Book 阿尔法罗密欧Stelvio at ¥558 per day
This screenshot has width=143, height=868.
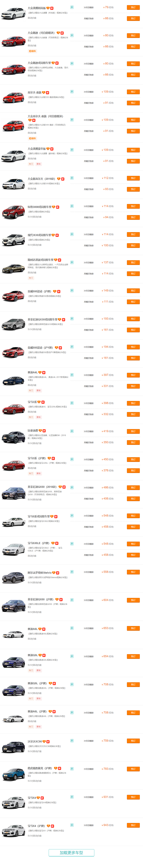coord(133,572)
